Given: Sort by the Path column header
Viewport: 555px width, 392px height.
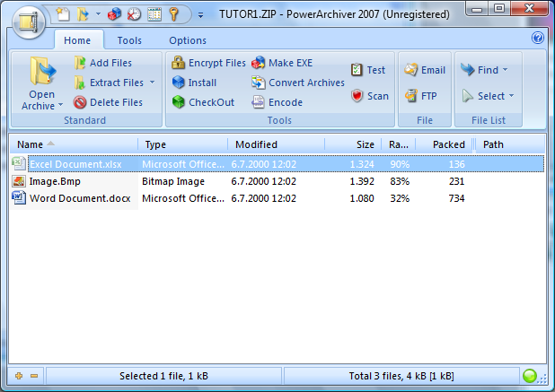Looking at the screenshot, I should (510, 144).
